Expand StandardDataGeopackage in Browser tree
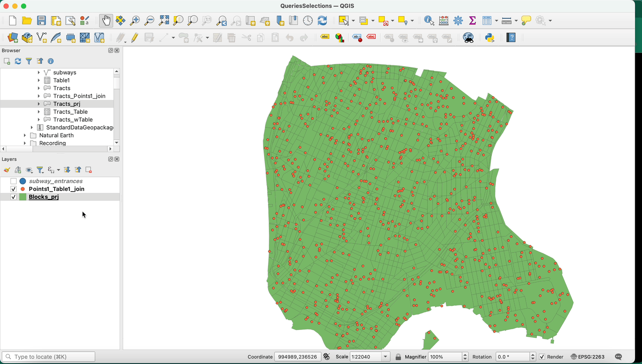 click(x=32, y=127)
